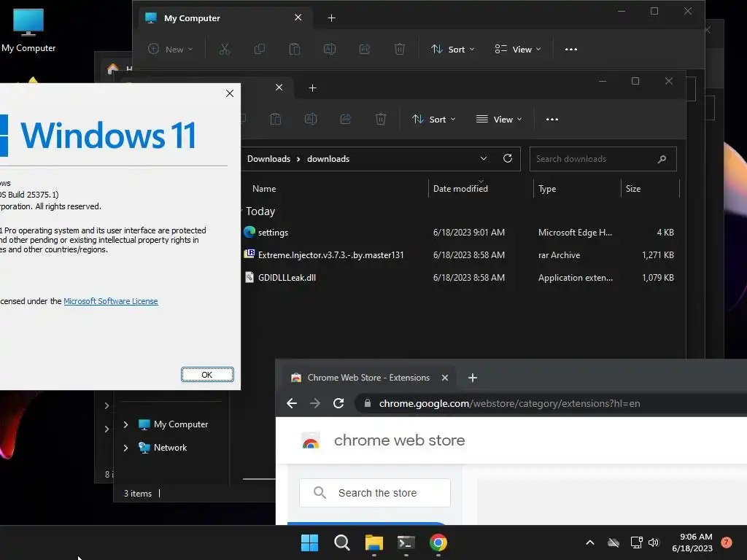This screenshot has width=747, height=560.
Task: Open taskbar Search
Action: (x=342, y=542)
